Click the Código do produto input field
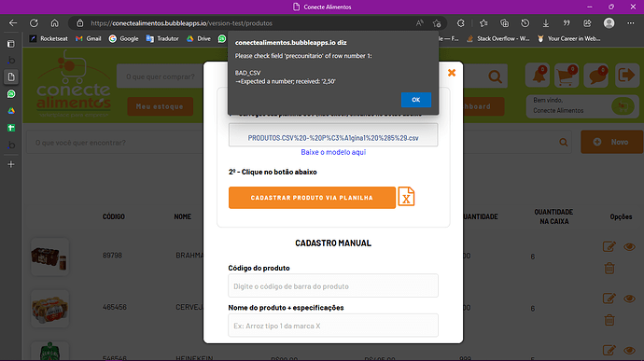644x361 pixels. coord(333,285)
